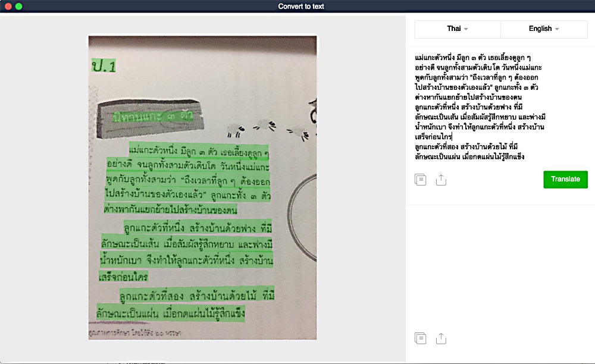This screenshot has width=595, height=364.
Task: Click the empty translation result area
Action: (x=500, y=268)
